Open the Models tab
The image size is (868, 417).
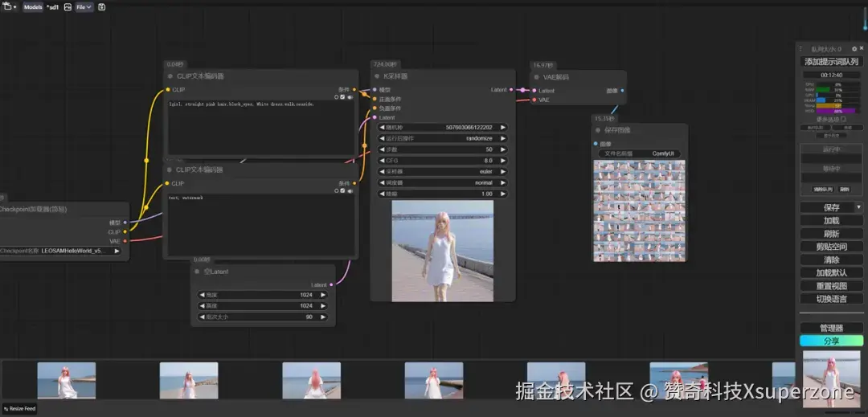tap(33, 7)
